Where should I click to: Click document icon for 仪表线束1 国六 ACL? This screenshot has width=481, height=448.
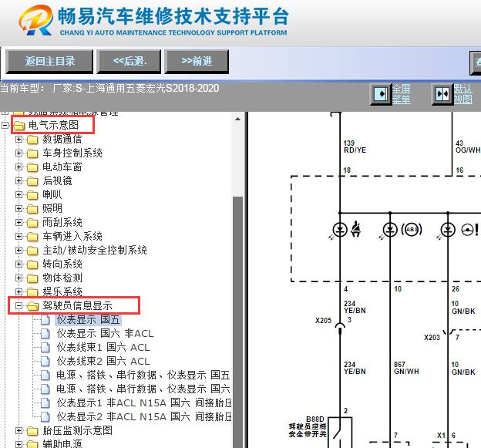(x=45, y=348)
